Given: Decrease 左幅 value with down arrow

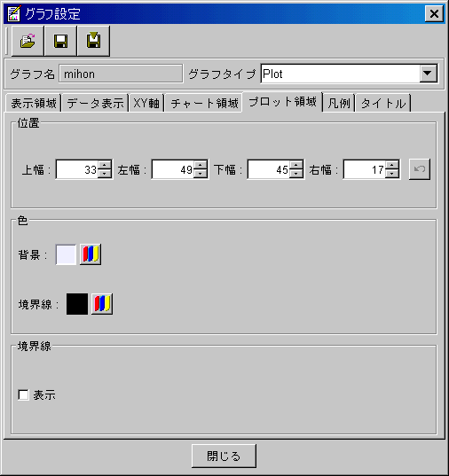Looking at the screenshot, I should (x=201, y=174).
